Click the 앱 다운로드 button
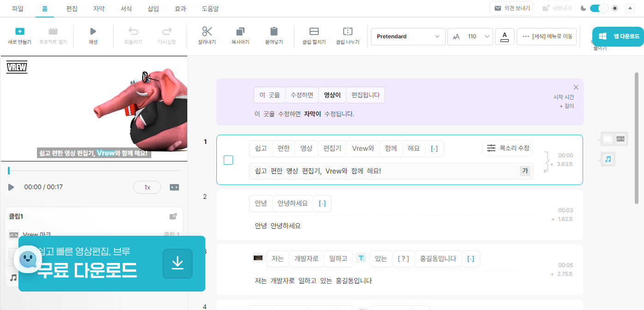 (x=618, y=36)
